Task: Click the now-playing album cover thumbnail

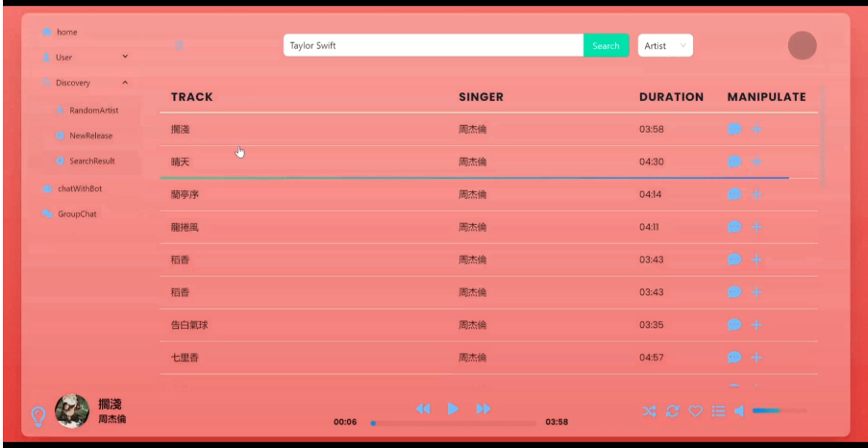Action: pos(72,411)
